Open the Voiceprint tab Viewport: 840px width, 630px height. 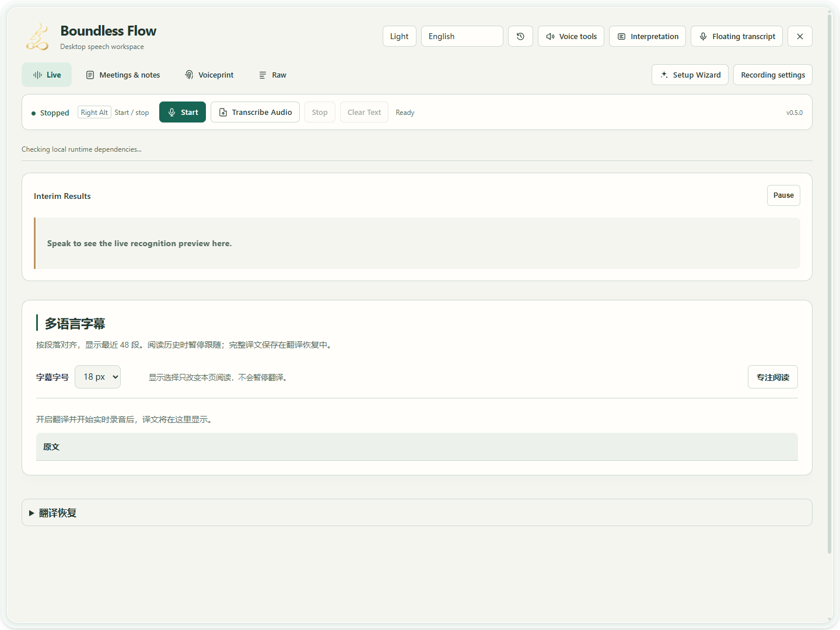(x=209, y=75)
